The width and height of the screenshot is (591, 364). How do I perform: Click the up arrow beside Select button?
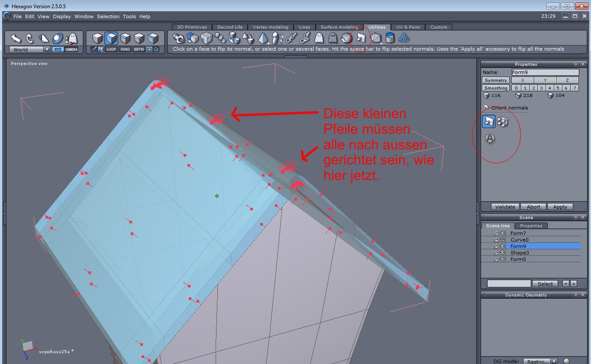[x=573, y=284]
